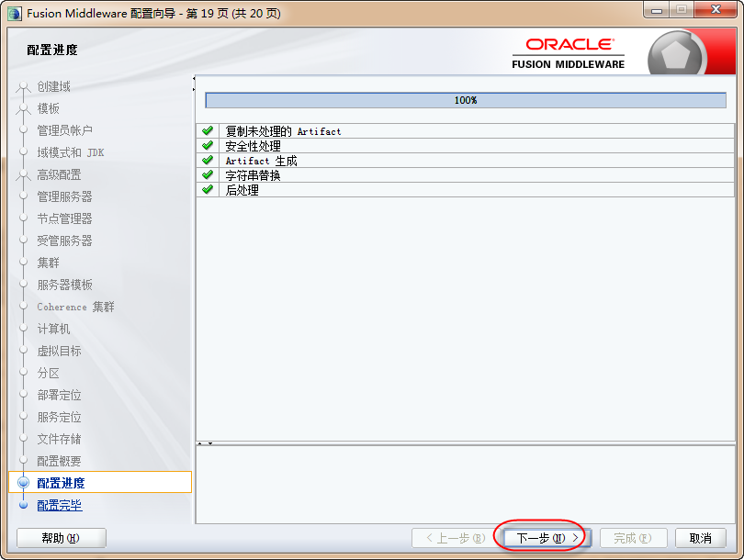The image size is (744, 560).
Task: Close the Fusion Middleware wizard window
Action: click(x=716, y=10)
